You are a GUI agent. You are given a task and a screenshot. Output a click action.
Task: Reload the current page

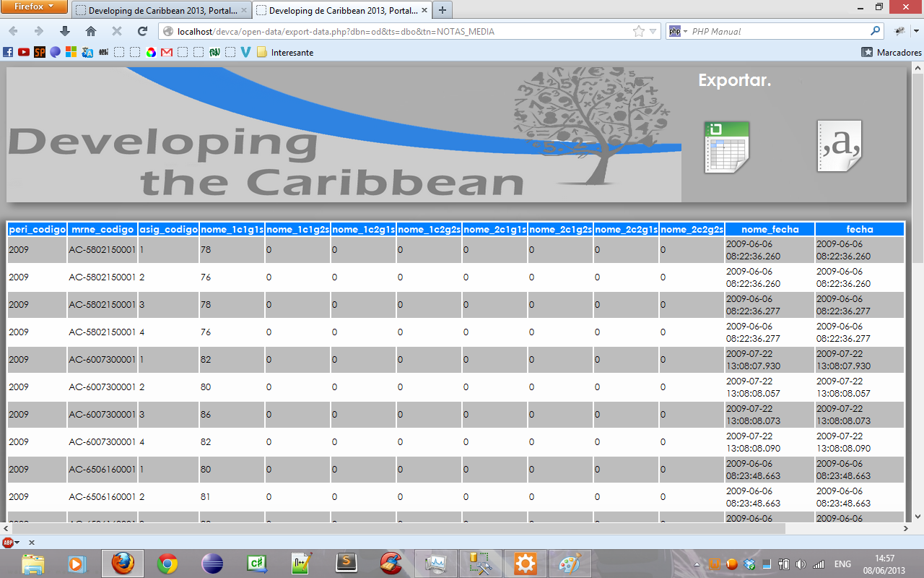[x=143, y=31]
